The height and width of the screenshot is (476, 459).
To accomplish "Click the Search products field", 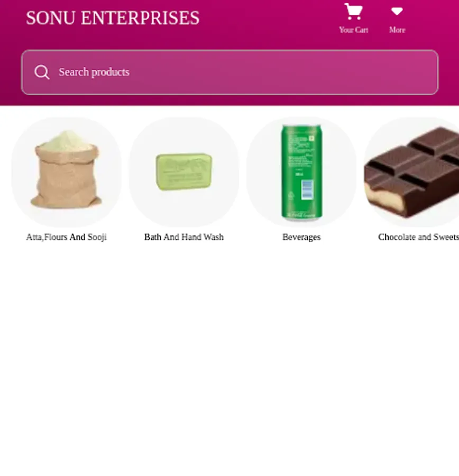I will click(230, 72).
